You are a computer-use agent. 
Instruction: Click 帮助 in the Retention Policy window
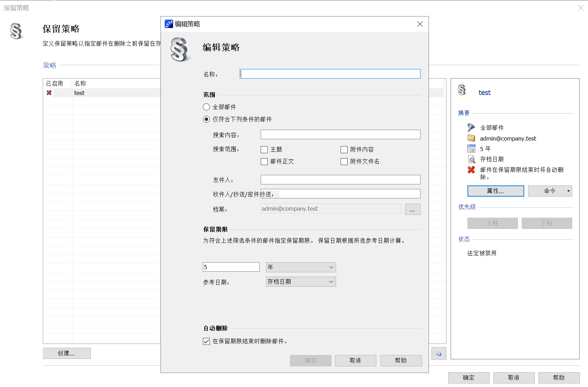click(559, 378)
